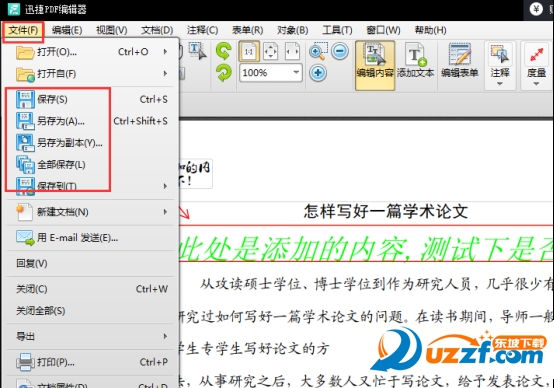554x388 pixels.
Task: Select the 添加文本 tool
Action: click(416, 60)
